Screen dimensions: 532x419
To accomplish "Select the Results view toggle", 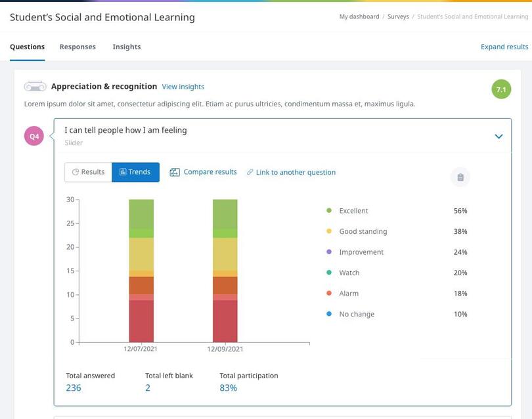I will pos(88,172).
